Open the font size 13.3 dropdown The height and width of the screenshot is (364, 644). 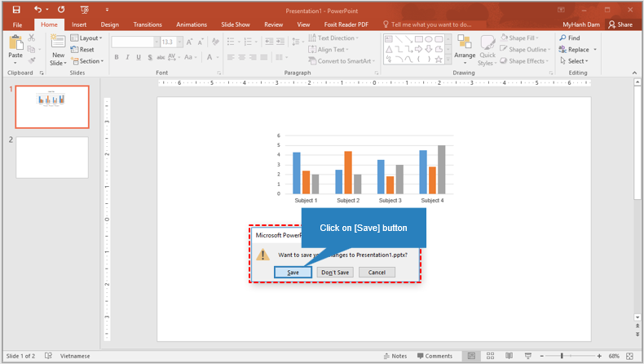(180, 42)
